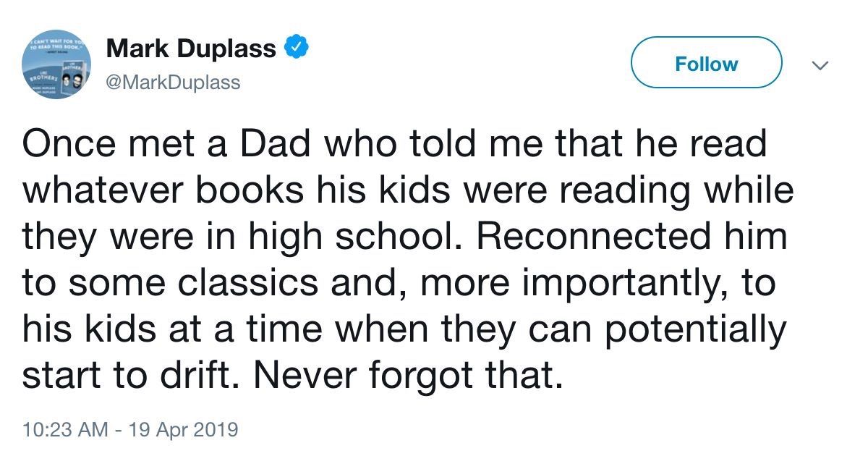Click the word 'potentially' in the tweet
The height and width of the screenshot is (456, 868).
pyautogui.click(x=694, y=330)
